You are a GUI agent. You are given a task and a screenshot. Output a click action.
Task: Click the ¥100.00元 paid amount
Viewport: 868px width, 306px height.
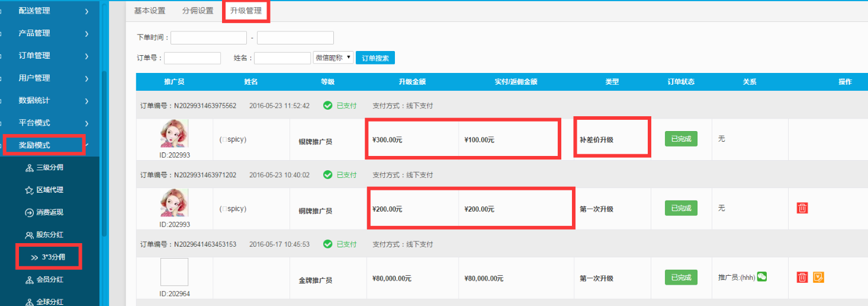479,140
